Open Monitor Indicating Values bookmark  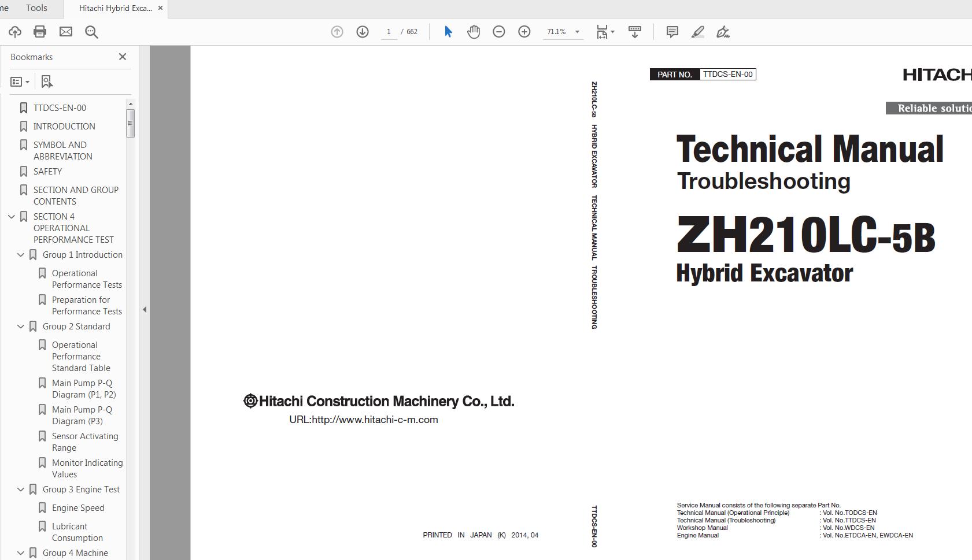click(87, 469)
